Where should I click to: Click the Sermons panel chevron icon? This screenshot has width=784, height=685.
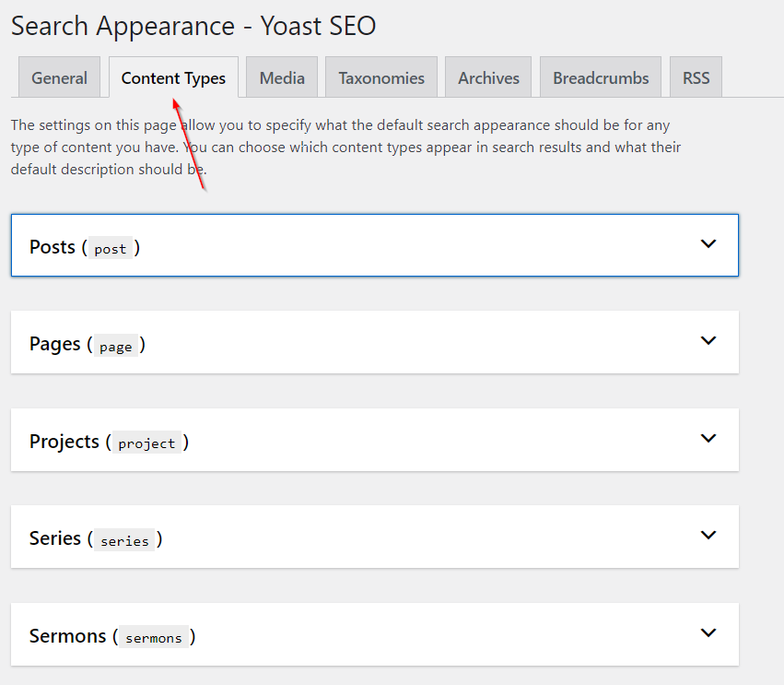click(x=708, y=633)
